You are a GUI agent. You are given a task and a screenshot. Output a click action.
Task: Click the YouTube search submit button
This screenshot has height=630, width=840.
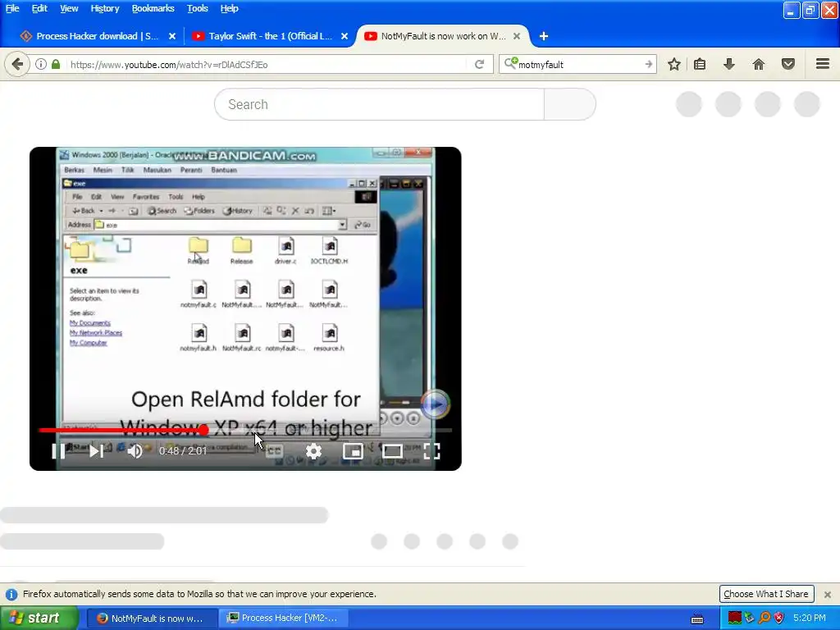pos(569,104)
